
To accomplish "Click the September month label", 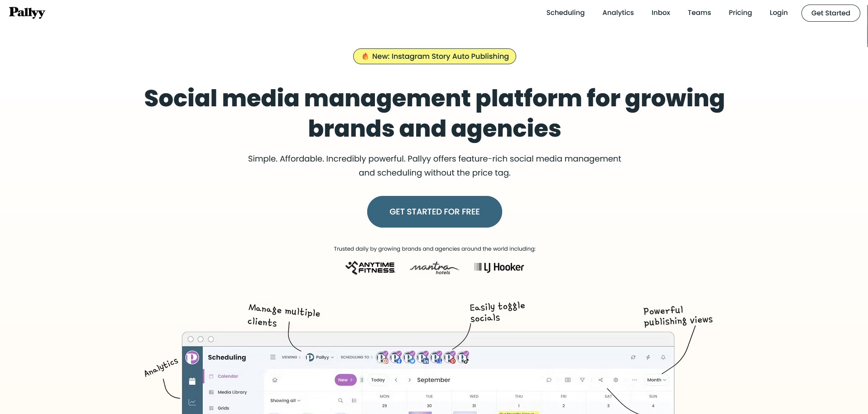I will point(433,380).
